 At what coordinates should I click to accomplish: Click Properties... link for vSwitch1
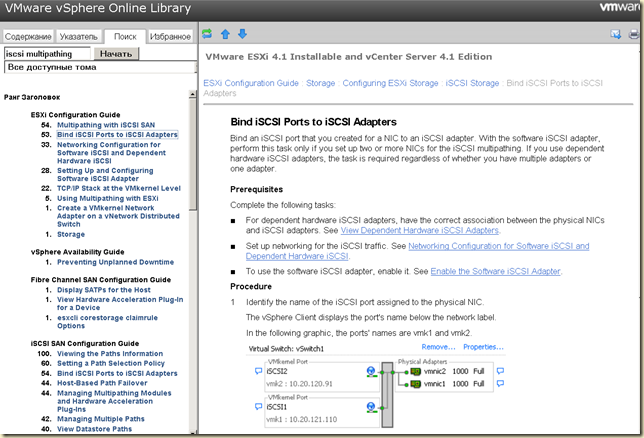click(483, 347)
